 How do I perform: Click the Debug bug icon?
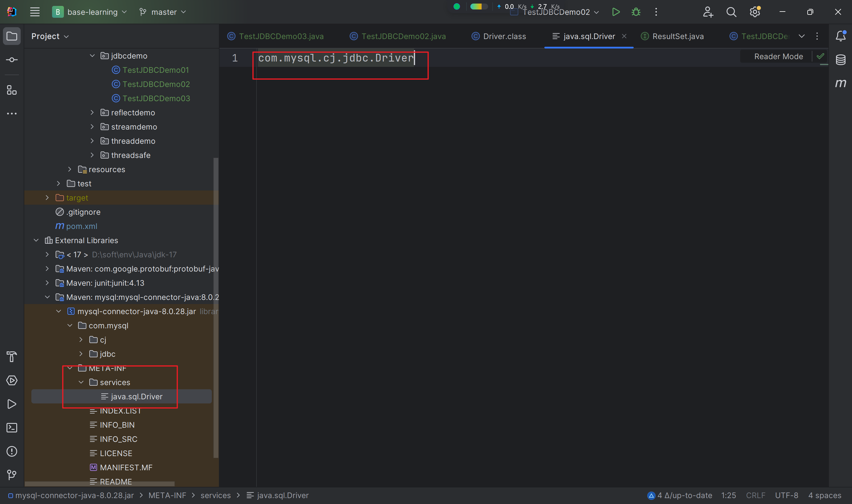coord(636,12)
